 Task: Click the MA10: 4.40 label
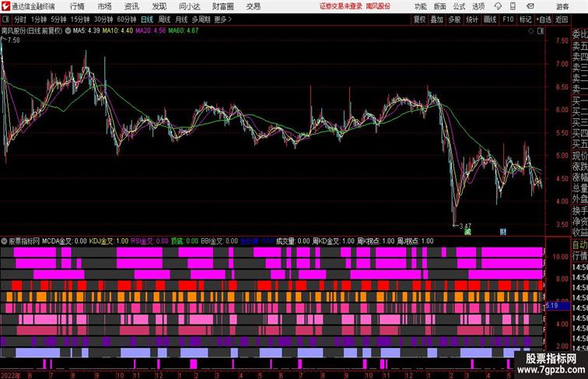[117, 31]
